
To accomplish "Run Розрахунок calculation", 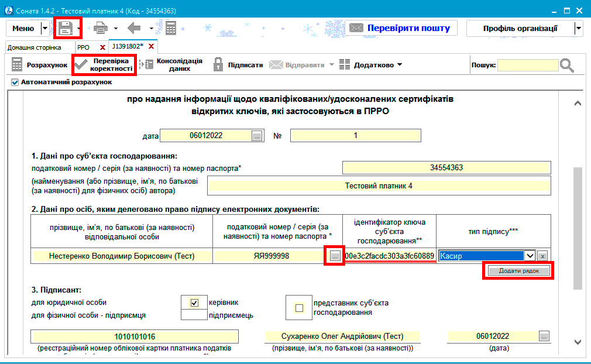I will click(38, 65).
